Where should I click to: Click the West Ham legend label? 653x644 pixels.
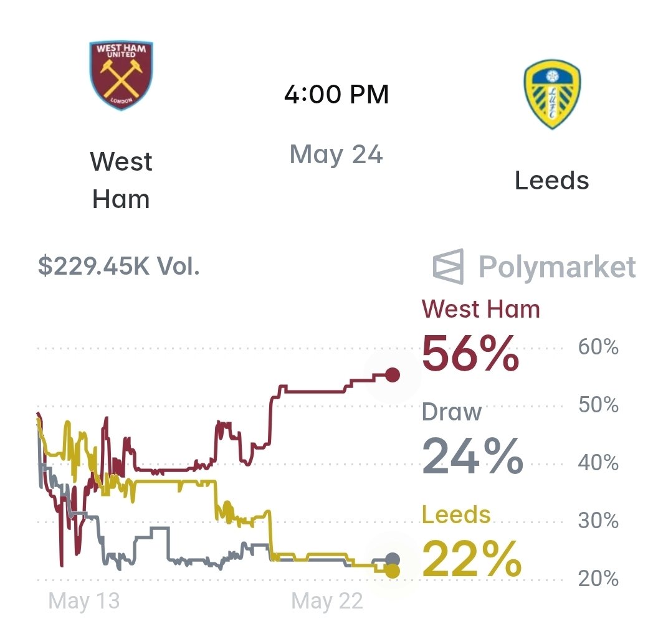coord(481,310)
